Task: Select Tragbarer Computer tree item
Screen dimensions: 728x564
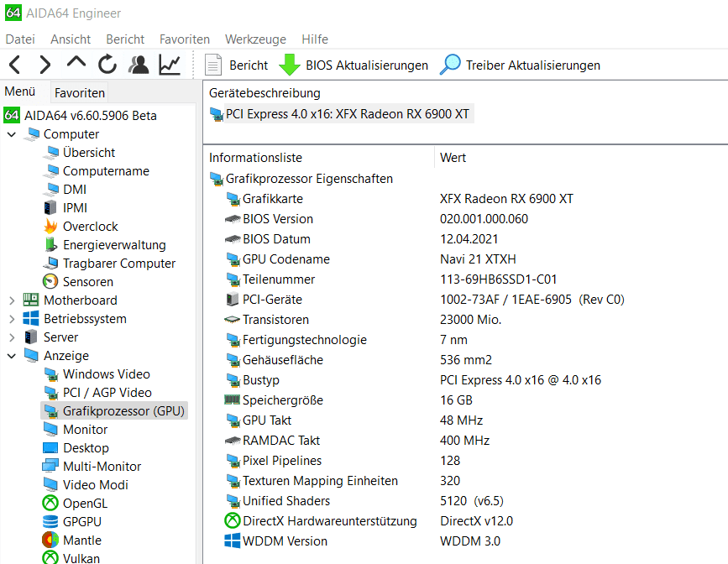Action: click(x=119, y=264)
